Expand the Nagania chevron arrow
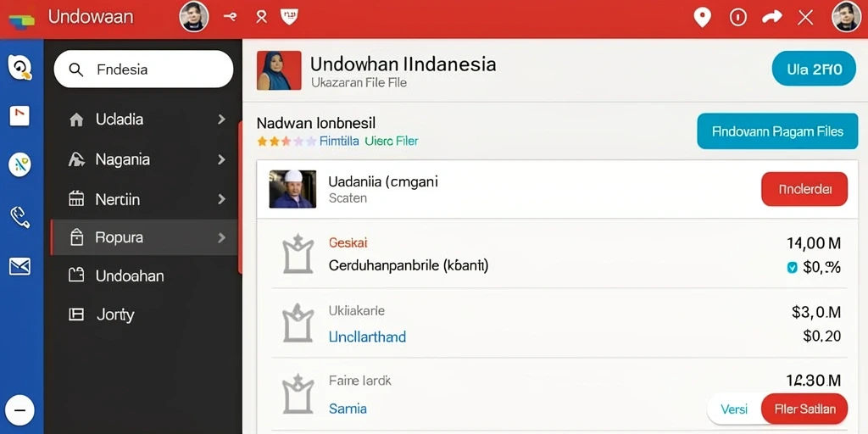 point(221,159)
